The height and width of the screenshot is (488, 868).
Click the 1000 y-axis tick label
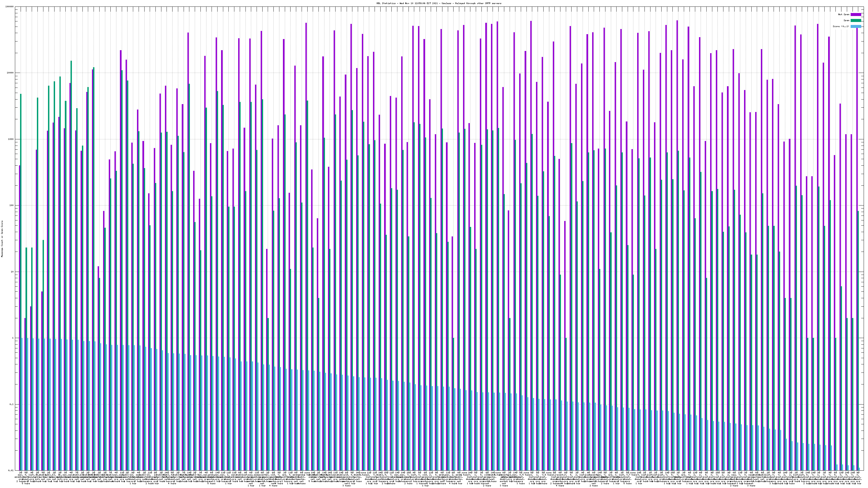[x=11, y=139]
